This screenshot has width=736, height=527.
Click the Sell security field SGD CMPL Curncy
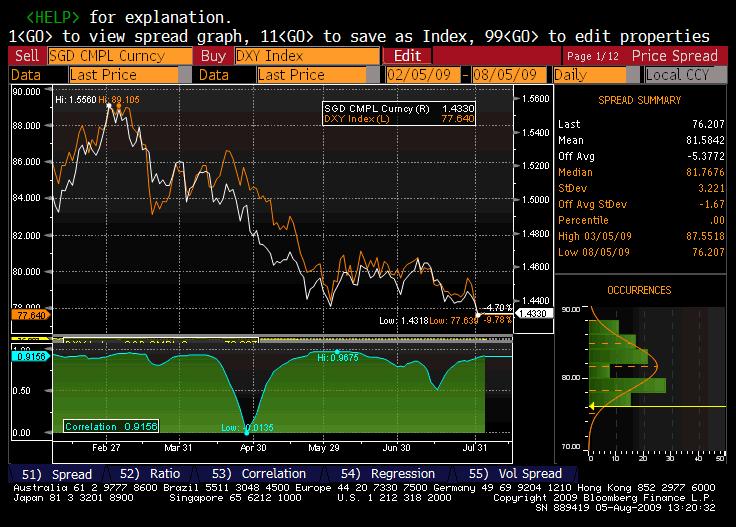click(x=120, y=56)
